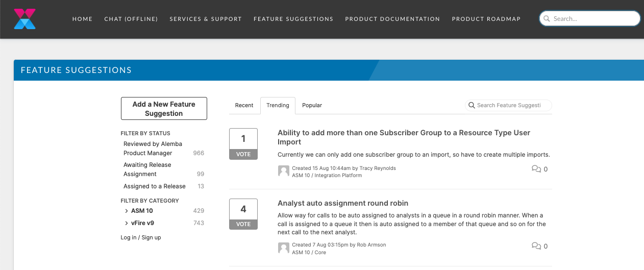Filter by Assigned to a Release status
Image resolution: width=644 pixels, height=270 pixels.
(x=154, y=186)
